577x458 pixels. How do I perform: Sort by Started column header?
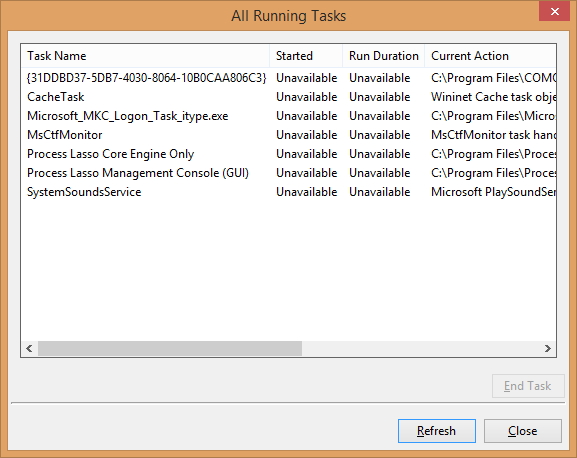pyautogui.click(x=306, y=56)
